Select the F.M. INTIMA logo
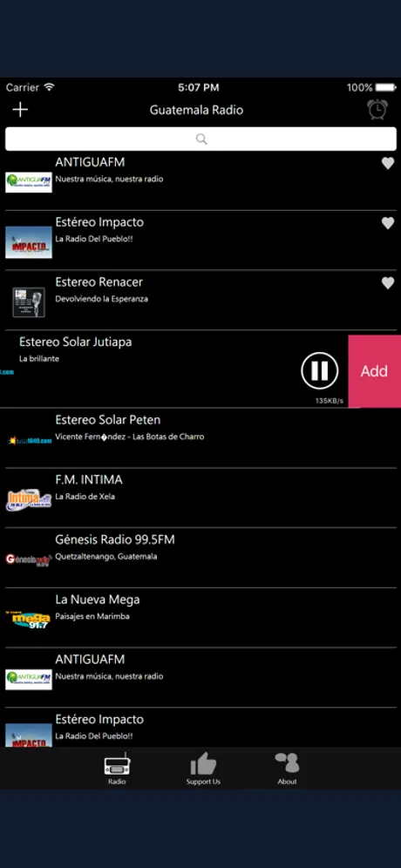 point(29,500)
